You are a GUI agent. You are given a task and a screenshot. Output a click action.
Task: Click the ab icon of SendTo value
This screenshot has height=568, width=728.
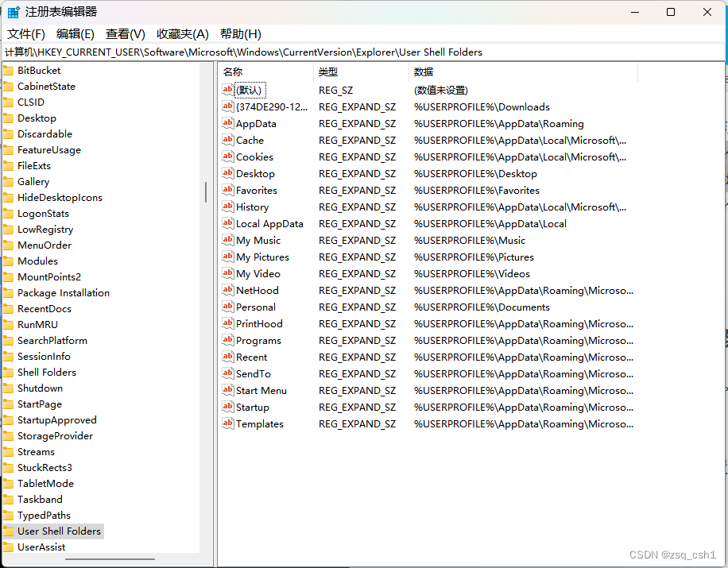click(227, 373)
